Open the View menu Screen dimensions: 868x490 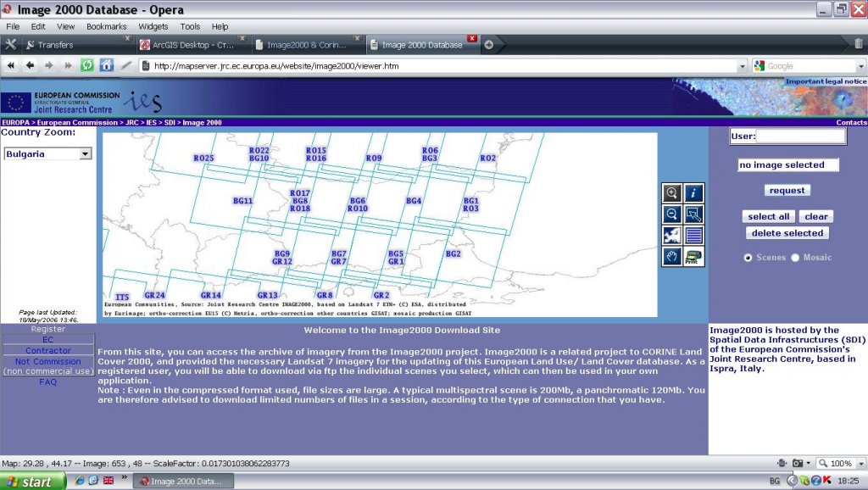click(65, 26)
